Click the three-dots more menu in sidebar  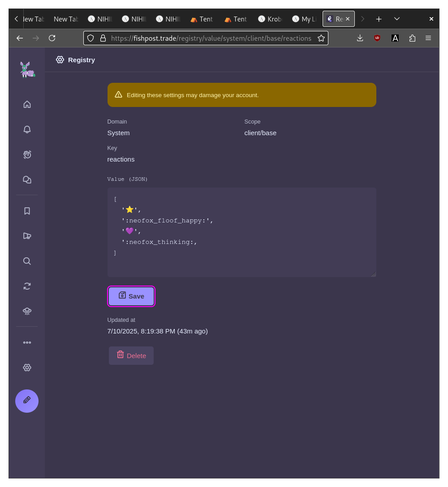coord(27,342)
